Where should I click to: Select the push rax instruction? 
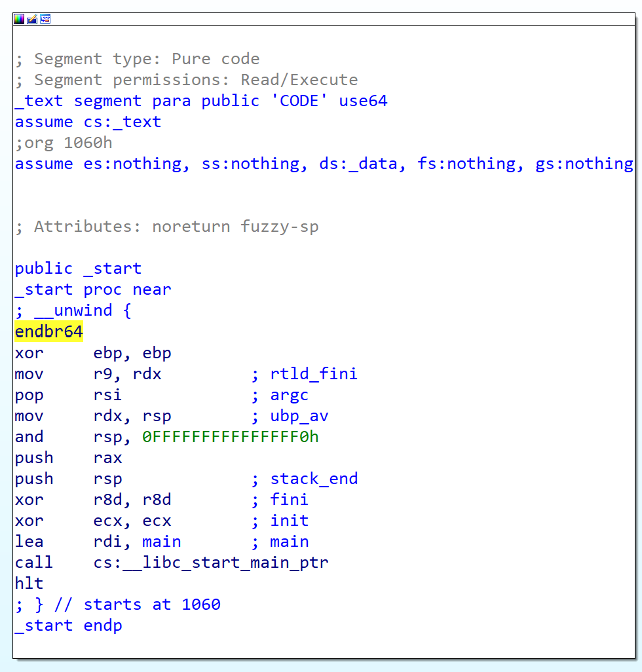point(68,458)
